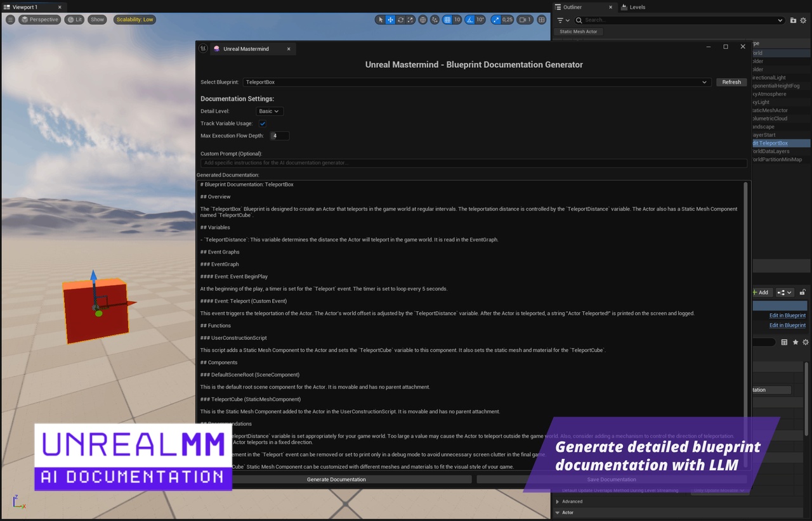Click the "## Overview" heading in the documentation
812x521 pixels.
[215, 197]
